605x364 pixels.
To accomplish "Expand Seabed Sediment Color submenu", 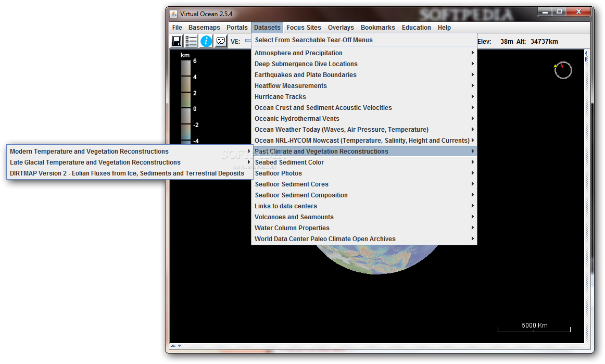I will [x=364, y=162].
